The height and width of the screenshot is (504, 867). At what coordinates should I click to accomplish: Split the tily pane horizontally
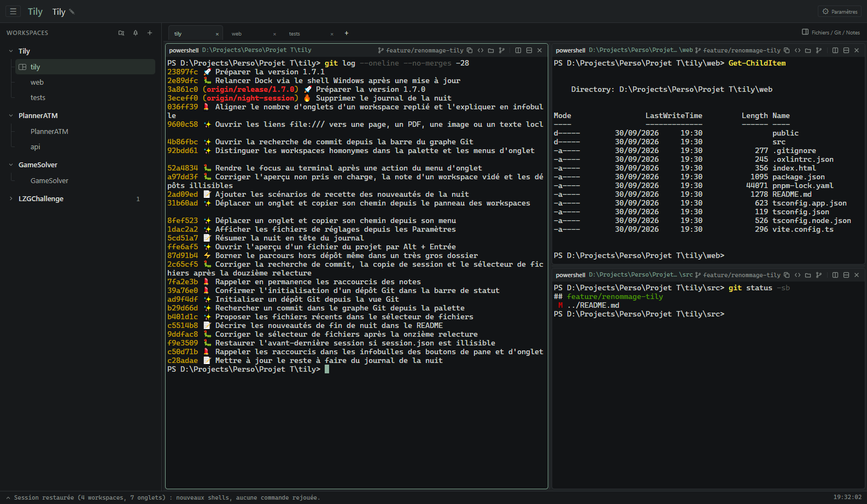[x=529, y=50]
